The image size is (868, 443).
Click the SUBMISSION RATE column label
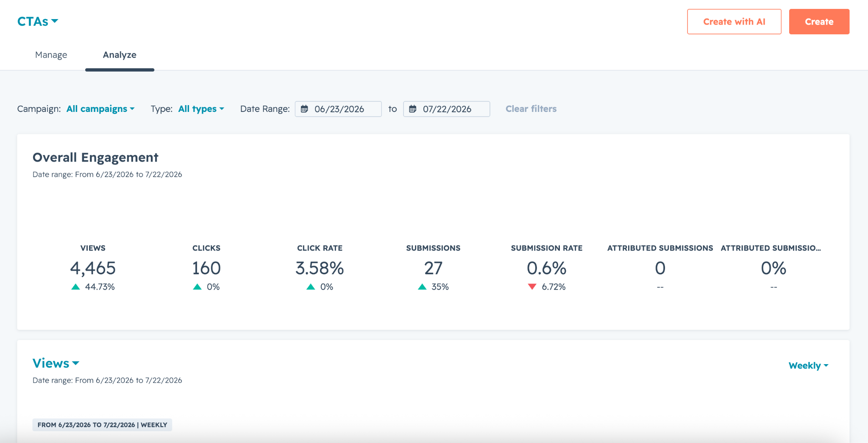click(547, 248)
